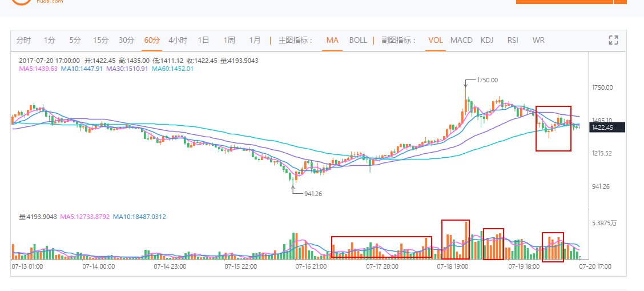Click the MA60:1452.01 legend label
Image resolution: width=644 pixels, height=291 pixels.
point(172,69)
